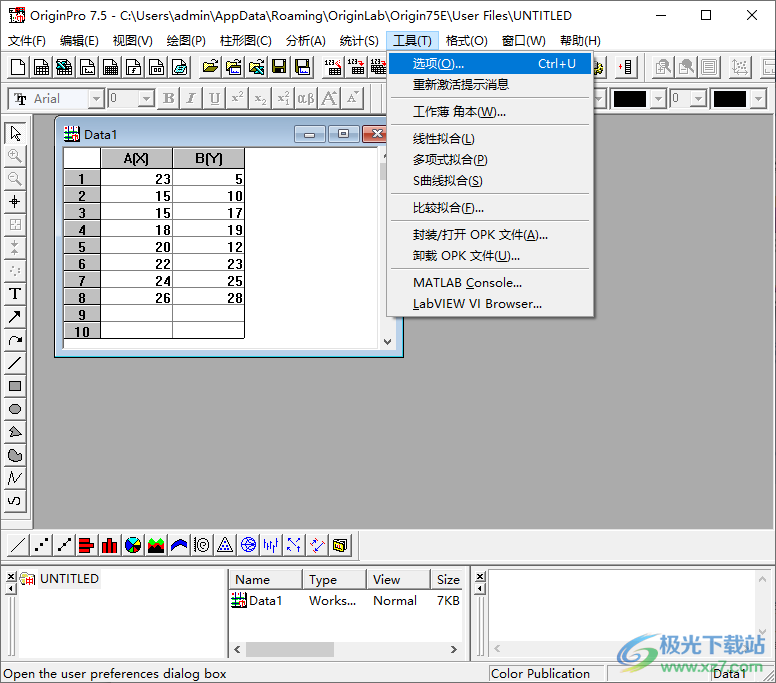Plot data as Column bar chart
776x683 pixels.
(109, 545)
